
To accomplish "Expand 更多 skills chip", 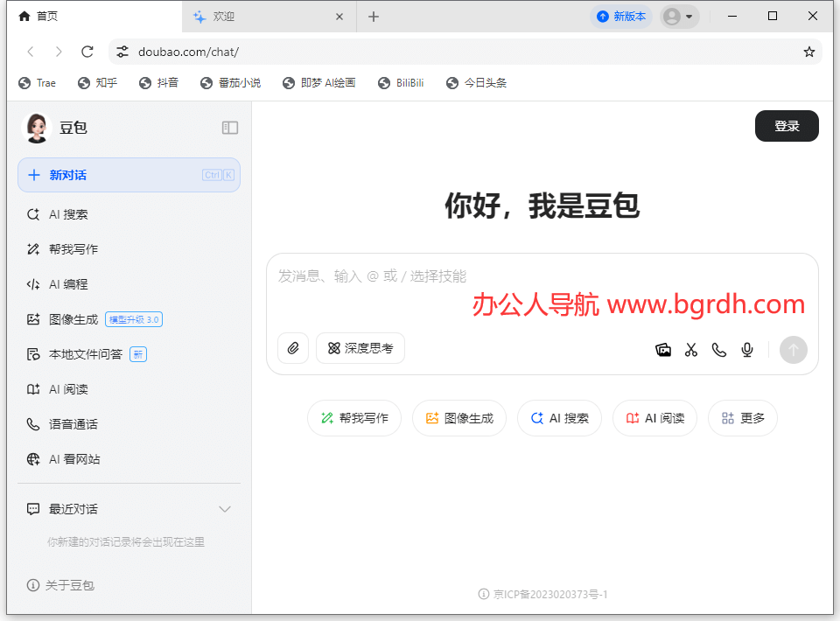I will (743, 418).
